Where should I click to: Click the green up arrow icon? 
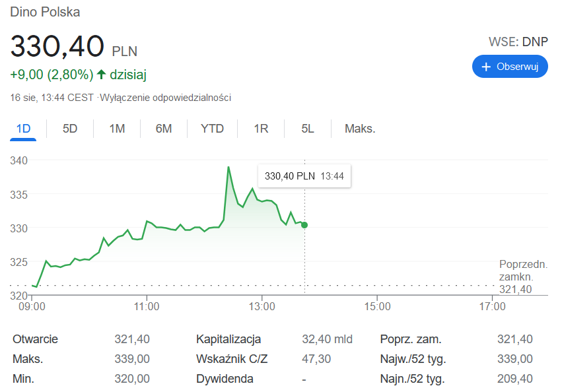(102, 74)
